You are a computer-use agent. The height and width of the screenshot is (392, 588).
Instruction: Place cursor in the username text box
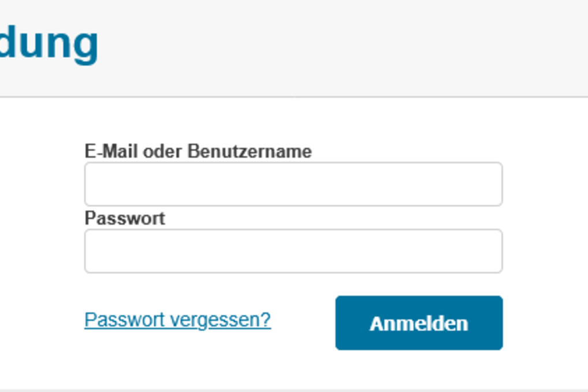click(293, 184)
